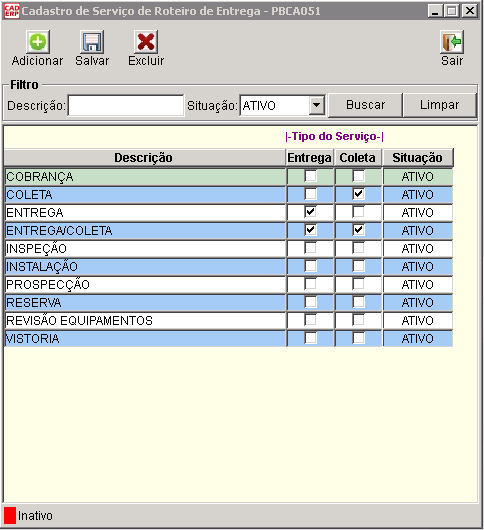Toggle Entrega checkbox for INSPEÇÃO row

(310, 248)
